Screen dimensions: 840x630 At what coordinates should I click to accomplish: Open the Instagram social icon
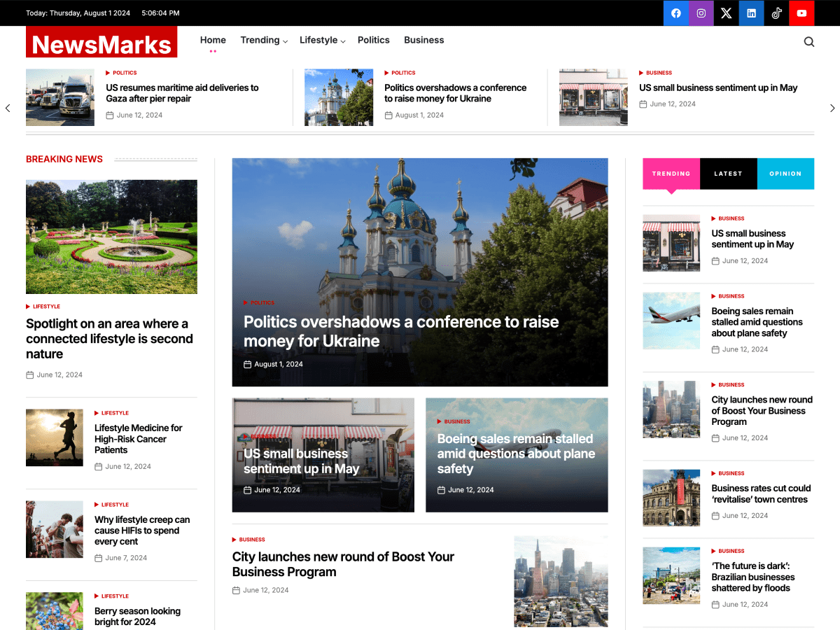click(x=701, y=13)
